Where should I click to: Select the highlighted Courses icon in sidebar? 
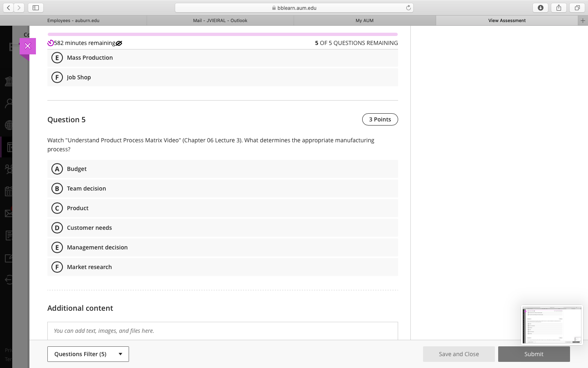[x=8, y=147]
